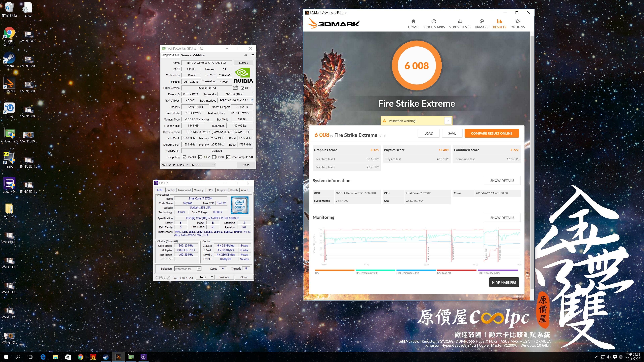
Task: Switch to Sensors tab in GPU-Z
Action: [x=186, y=55]
